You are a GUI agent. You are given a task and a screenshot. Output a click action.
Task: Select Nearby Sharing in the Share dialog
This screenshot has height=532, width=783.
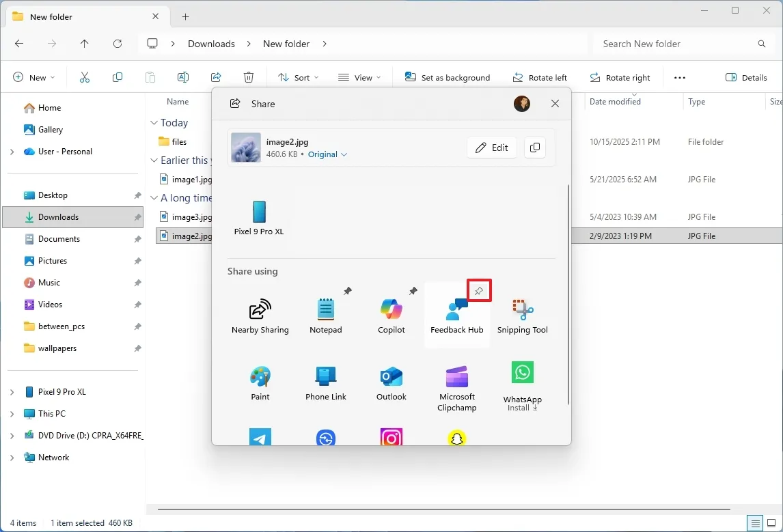(x=260, y=313)
